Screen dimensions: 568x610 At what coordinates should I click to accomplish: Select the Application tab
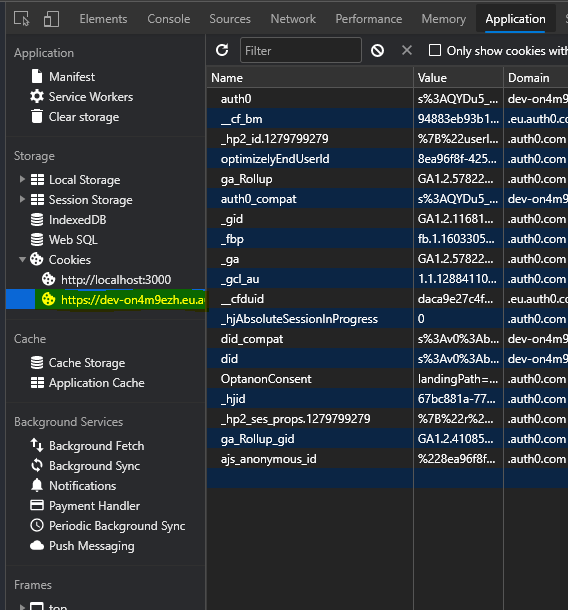pyautogui.click(x=515, y=19)
